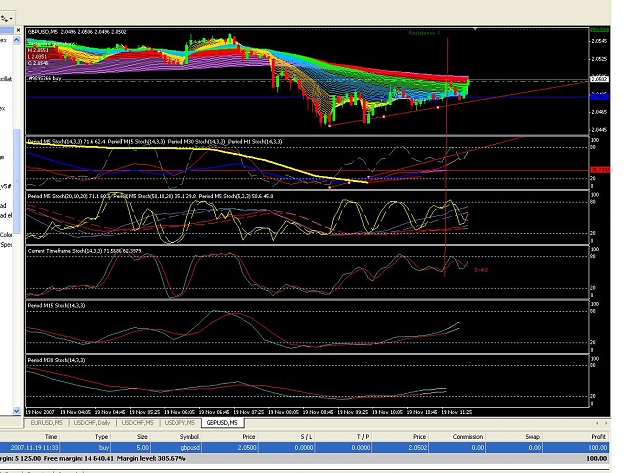Click the Margin level: 385.67% text
The width and height of the screenshot is (625, 473).
click(x=151, y=459)
